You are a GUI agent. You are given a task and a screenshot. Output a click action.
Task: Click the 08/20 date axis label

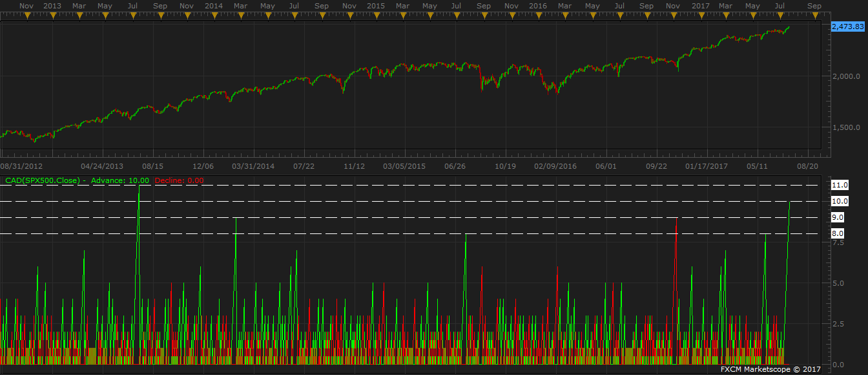[x=808, y=166]
